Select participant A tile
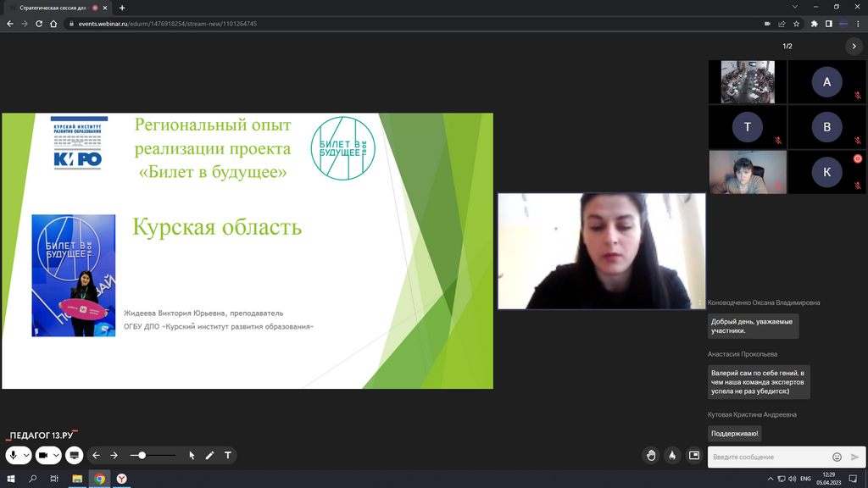Viewport: 868px width, 488px height. [826, 82]
